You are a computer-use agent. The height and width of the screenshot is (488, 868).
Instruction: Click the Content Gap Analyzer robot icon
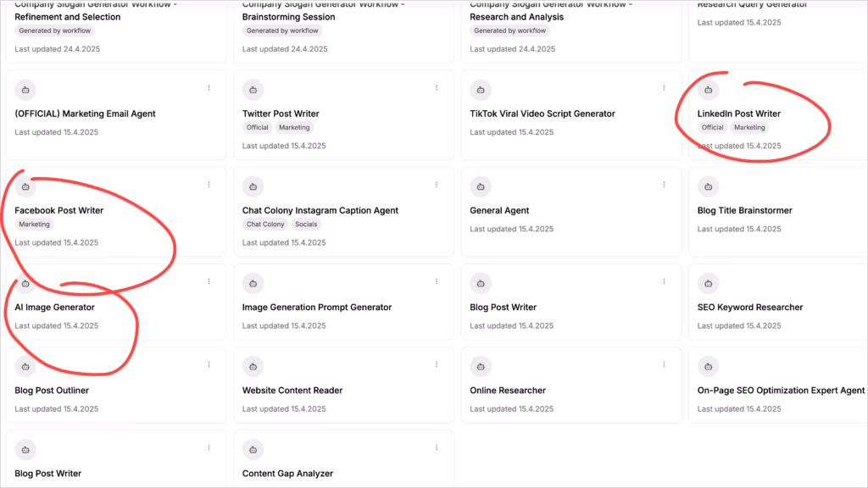pos(253,450)
